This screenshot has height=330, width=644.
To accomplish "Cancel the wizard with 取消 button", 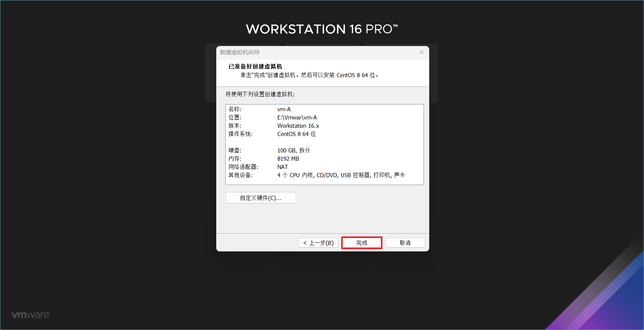I will pos(405,243).
